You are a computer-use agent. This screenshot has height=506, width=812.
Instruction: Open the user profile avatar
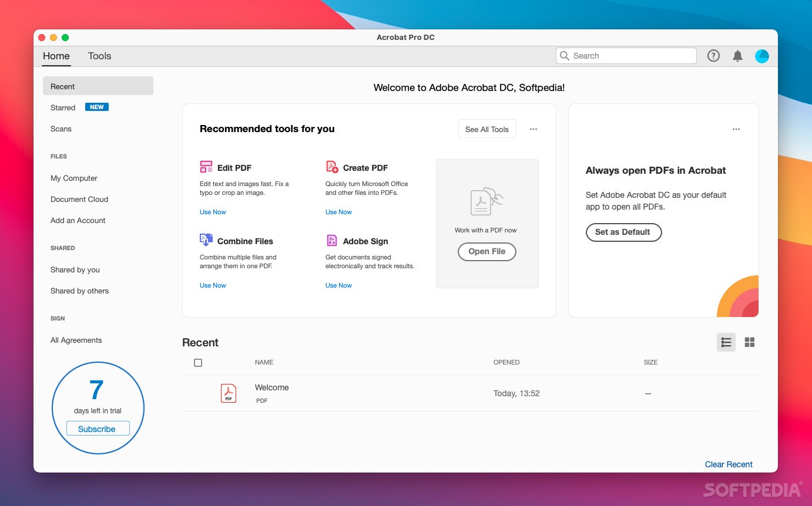[761, 56]
